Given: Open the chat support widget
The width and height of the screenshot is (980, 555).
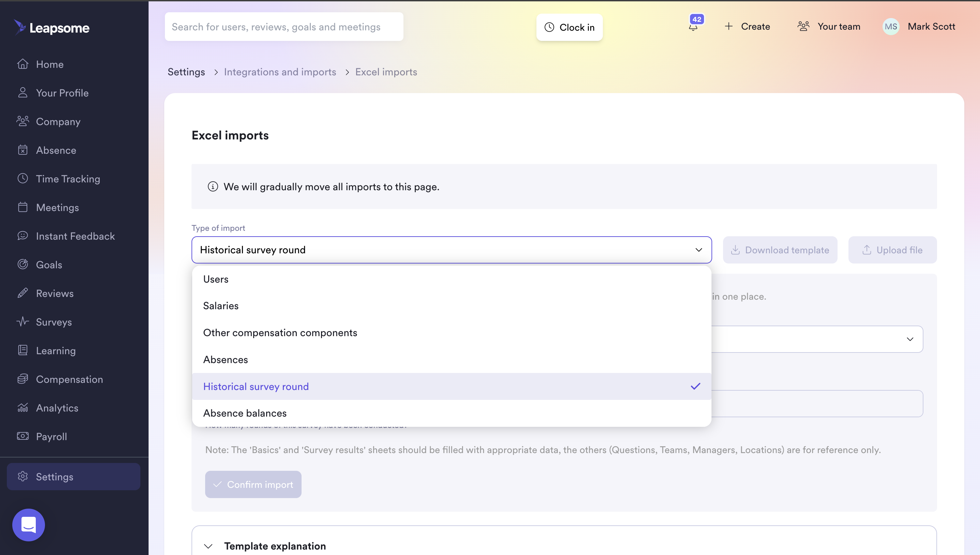Looking at the screenshot, I should coord(29,525).
